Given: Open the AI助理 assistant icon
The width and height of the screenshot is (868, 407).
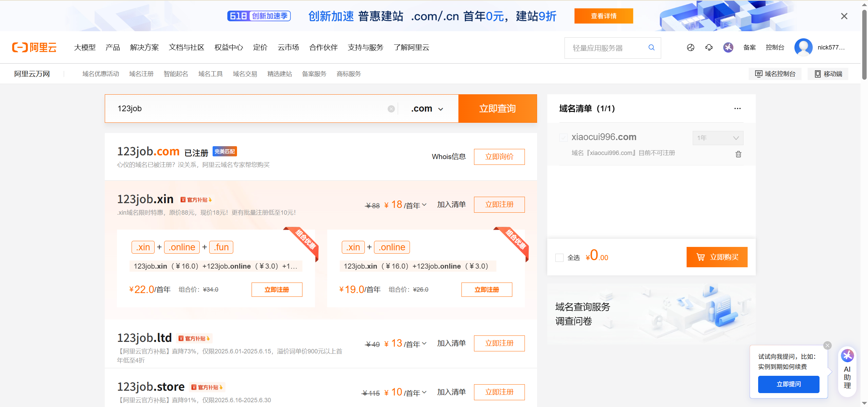Looking at the screenshot, I should (x=847, y=355).
